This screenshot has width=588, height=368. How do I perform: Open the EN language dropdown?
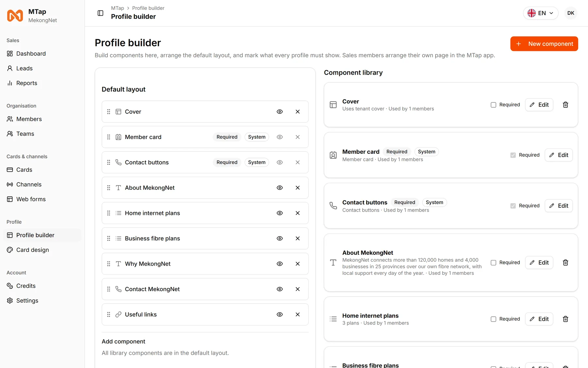(x=541, y=13)
